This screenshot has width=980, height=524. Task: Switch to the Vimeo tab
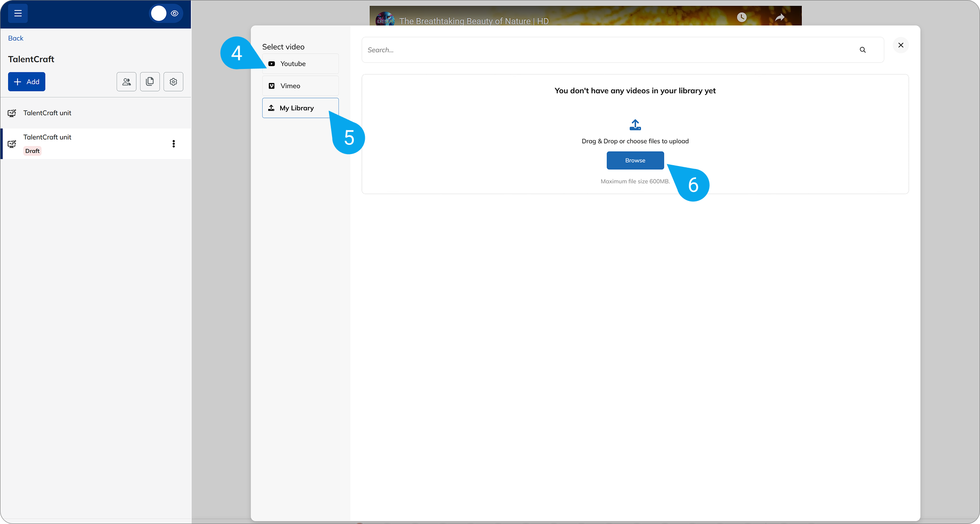click(x=300, y=86)
